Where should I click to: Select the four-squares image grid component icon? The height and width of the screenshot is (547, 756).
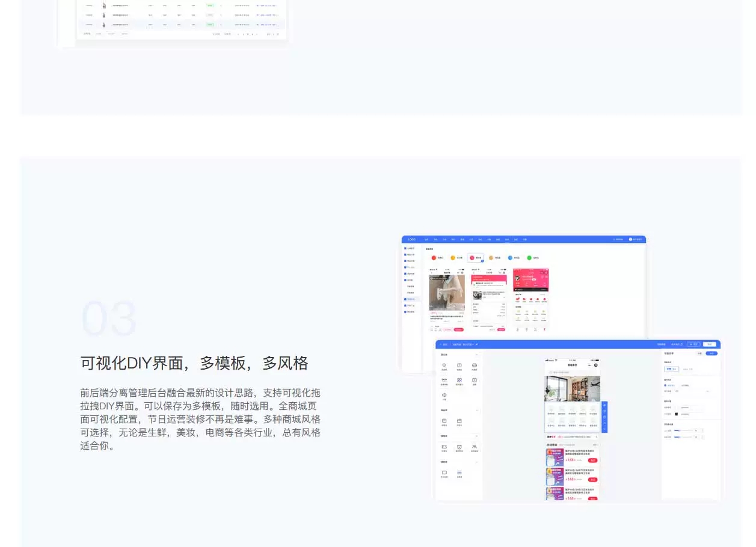459,380
